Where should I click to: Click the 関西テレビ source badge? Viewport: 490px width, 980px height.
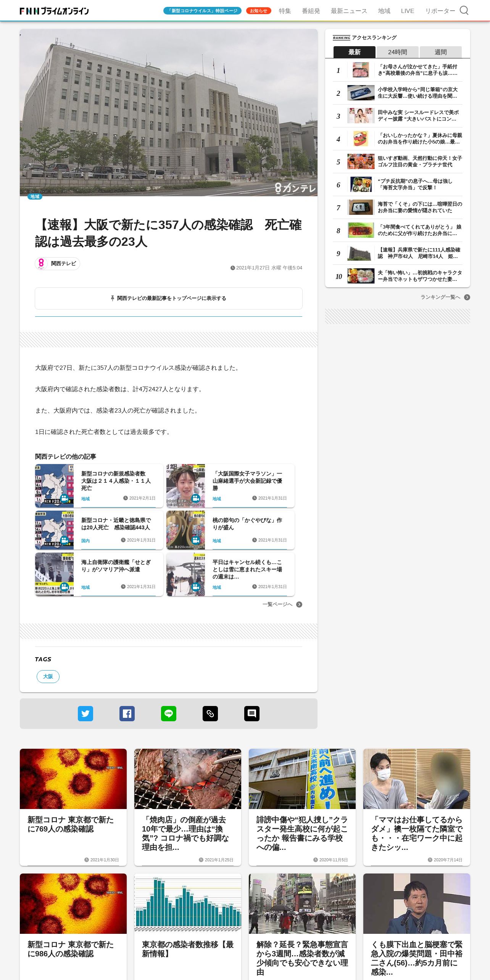coord(57,263)
